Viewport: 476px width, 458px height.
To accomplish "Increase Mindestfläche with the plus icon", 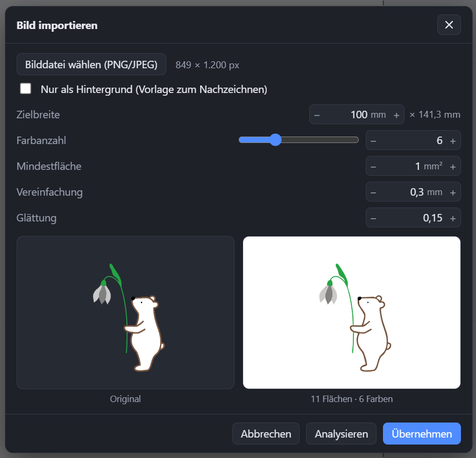I will point(453,167).
